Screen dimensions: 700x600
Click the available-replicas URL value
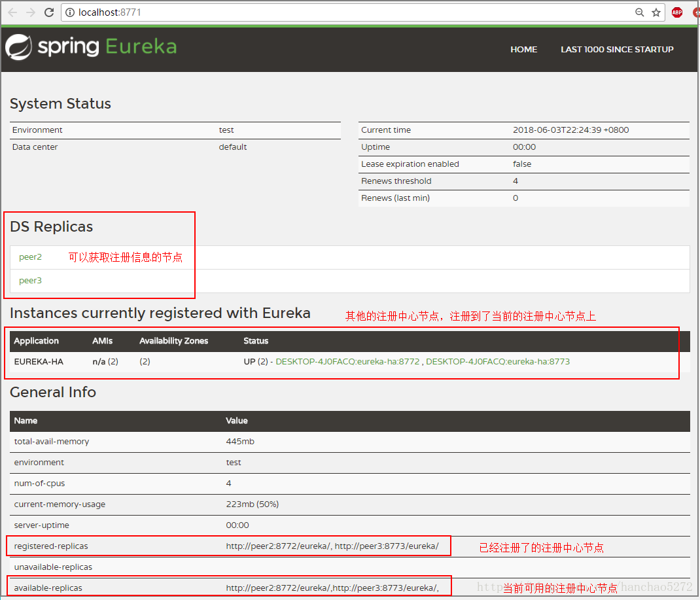pyautogui.click(x=332, y=588)
